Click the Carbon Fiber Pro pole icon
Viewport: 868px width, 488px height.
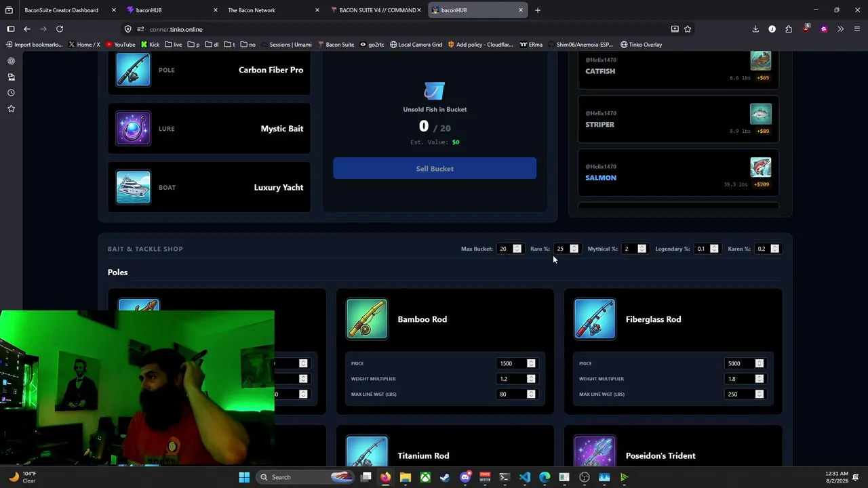click(133, 70)
